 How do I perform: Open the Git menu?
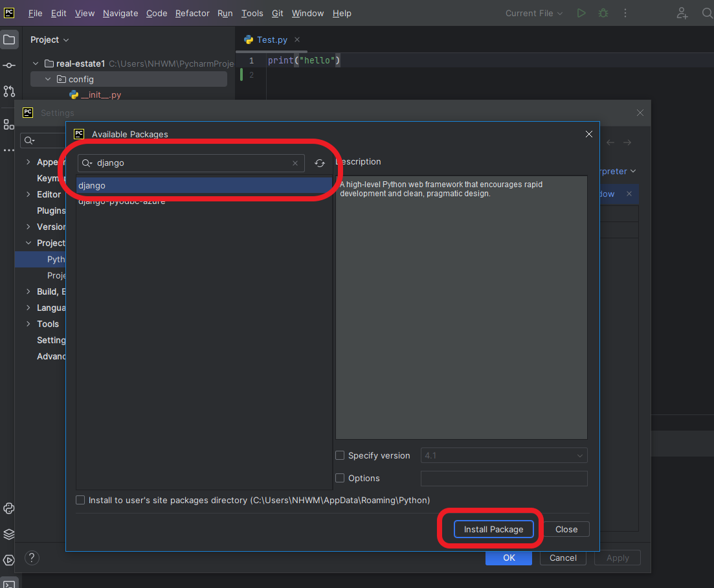pos(277,13)
